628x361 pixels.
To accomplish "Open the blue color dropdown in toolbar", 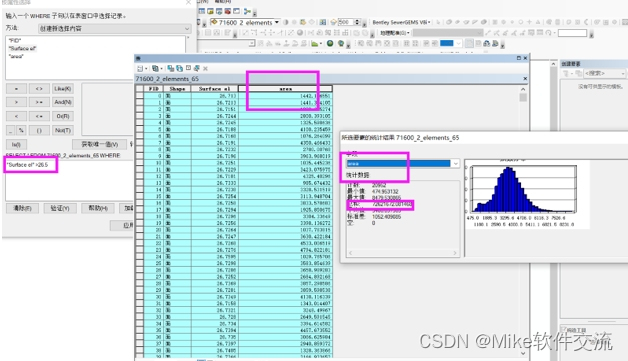I will (x=458, y=43).
